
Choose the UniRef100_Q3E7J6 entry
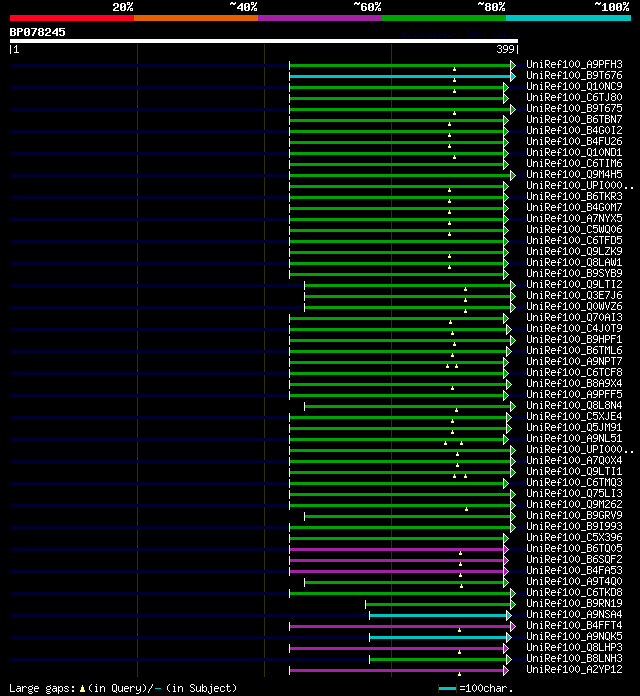click(574, 295)
